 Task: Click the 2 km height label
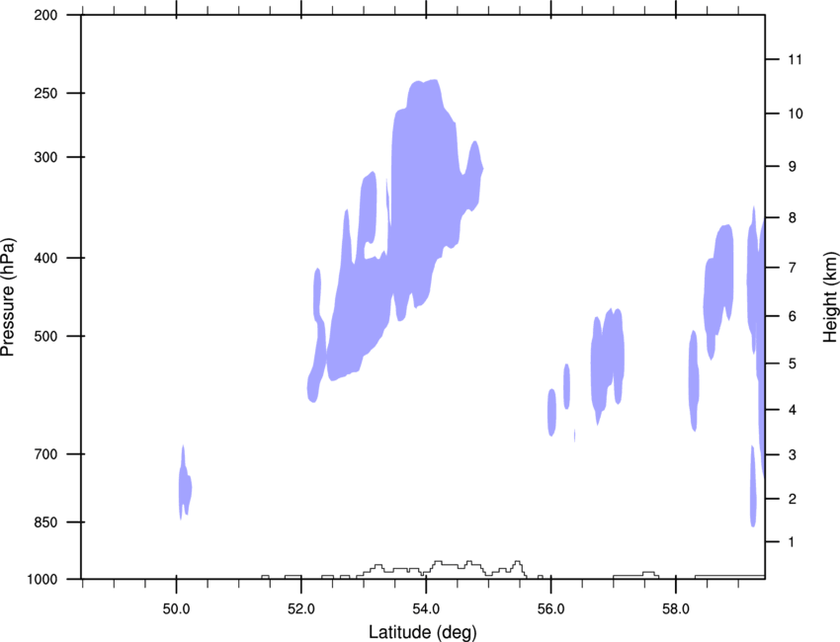pyautogui.click(x=793, y=499)
